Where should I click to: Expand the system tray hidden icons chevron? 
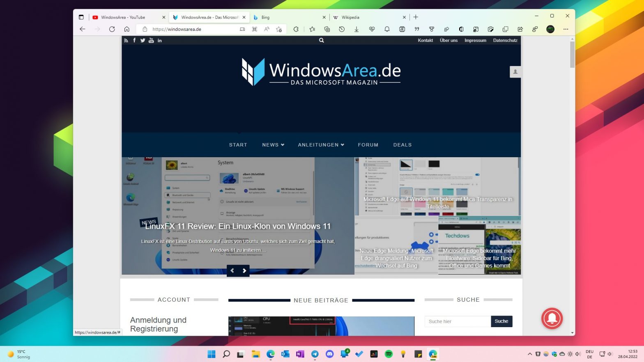coord(530,354)
